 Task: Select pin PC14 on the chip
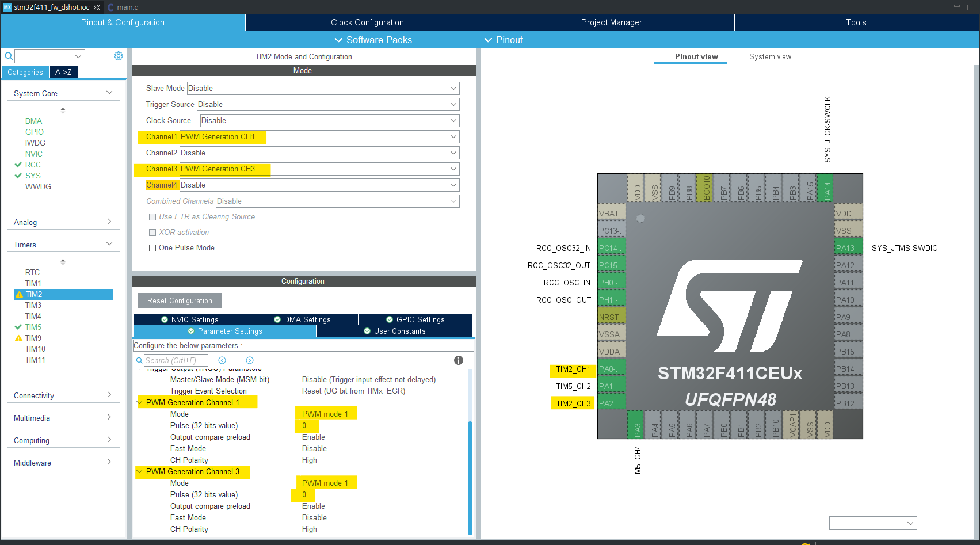(611, 248)
